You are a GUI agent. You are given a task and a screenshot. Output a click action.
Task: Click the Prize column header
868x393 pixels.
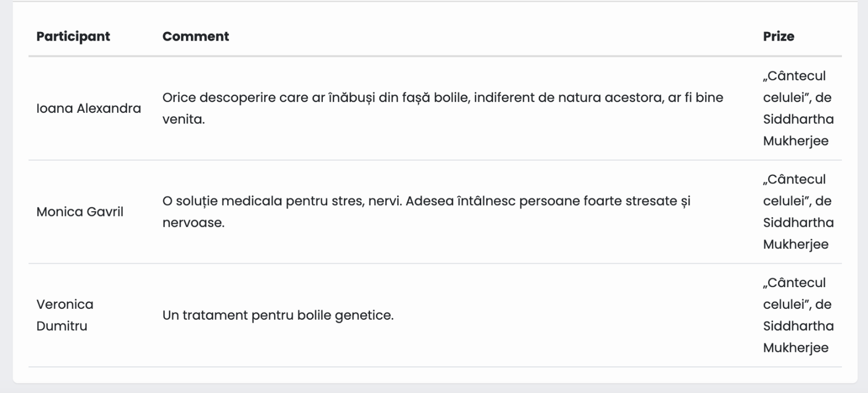[x=778, y=36]
